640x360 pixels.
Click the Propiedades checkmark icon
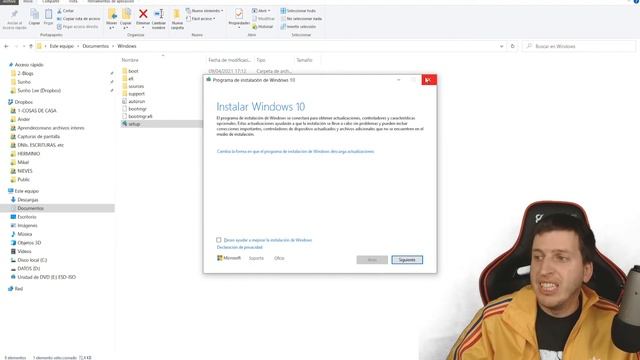[239, 14]
